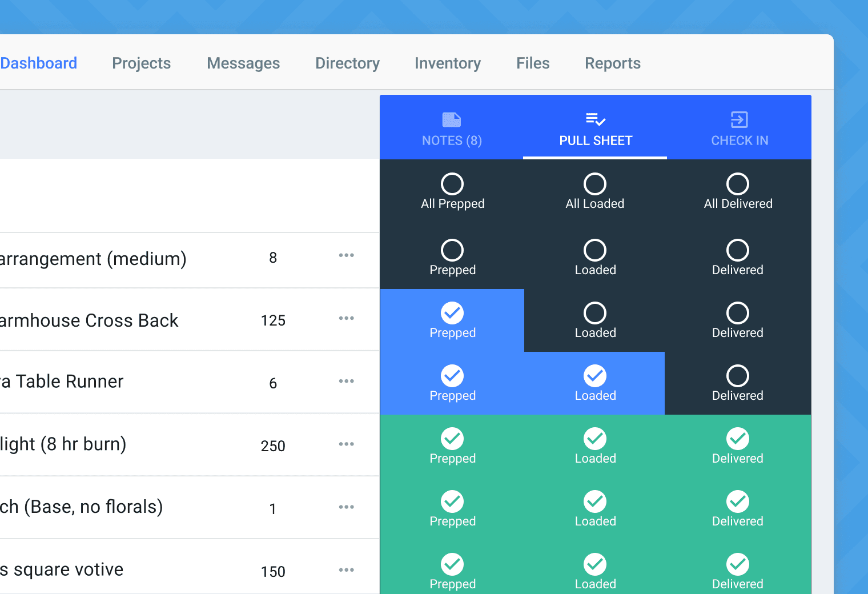The width and height of the screenshot is (868, 594).
Task: Open more options for arrangement (medium)
Action: click(x=346, y=255)
